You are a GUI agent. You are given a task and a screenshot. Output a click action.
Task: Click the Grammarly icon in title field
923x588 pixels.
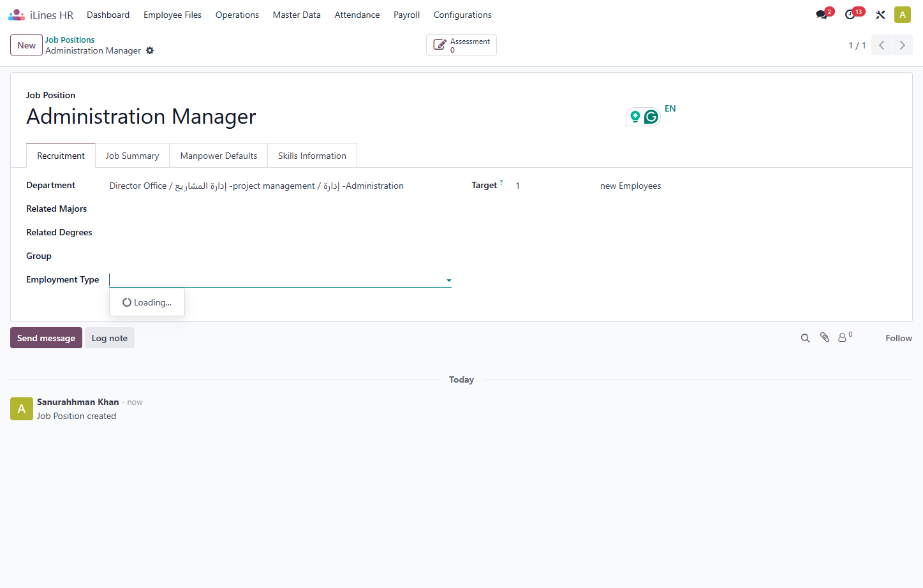pyautogui.click(x=651, y=117)
